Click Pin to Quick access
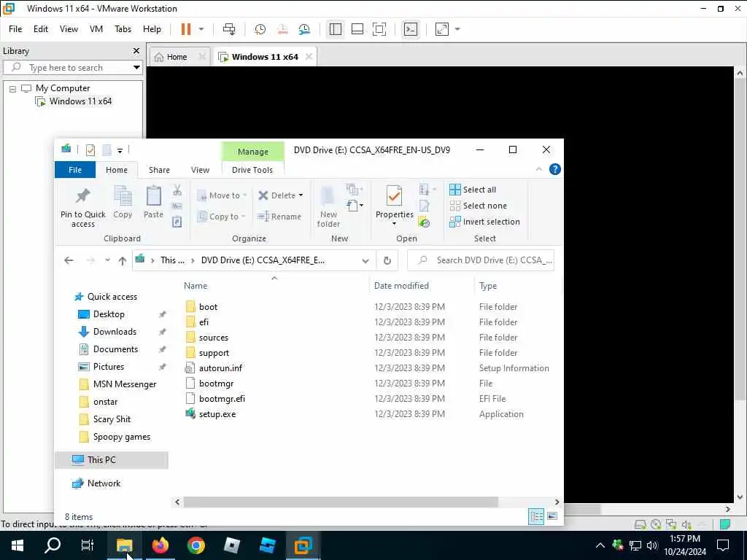747x560 pixels. click(x=83, y=208)
